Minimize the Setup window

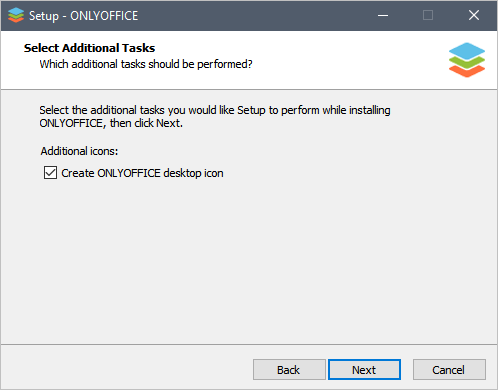[383, 15]
